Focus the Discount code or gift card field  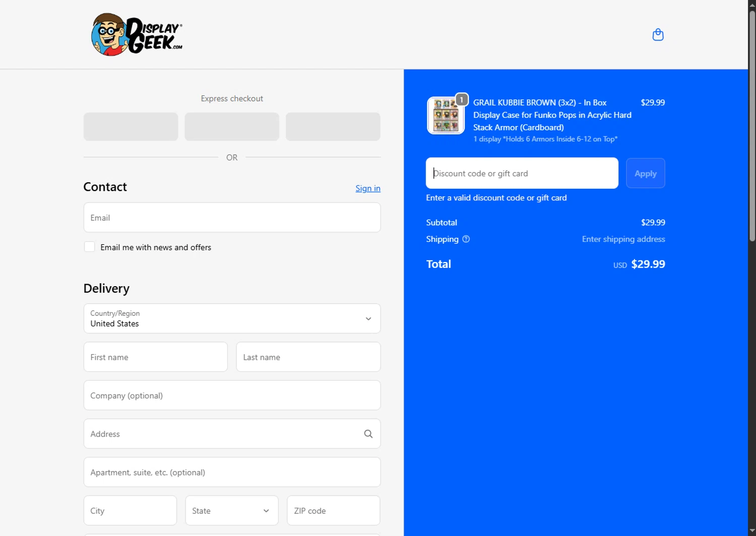pyautogui.click(x=522, y=173)
